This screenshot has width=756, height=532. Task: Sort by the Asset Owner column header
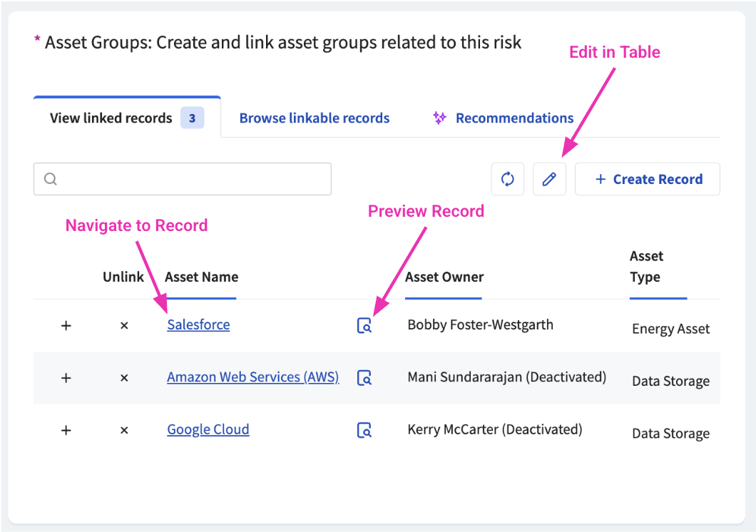tap(444, 277)
